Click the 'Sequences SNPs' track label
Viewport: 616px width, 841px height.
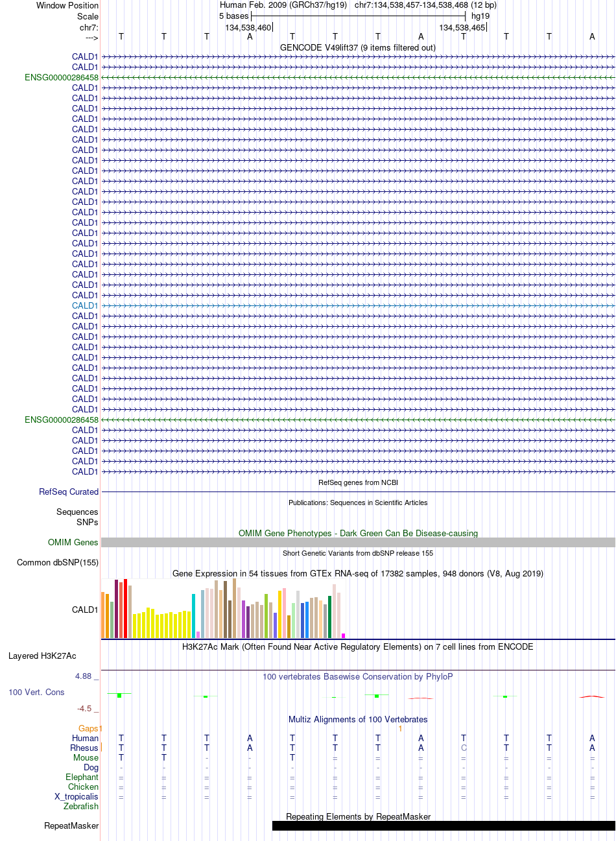[x=77, y=517]
